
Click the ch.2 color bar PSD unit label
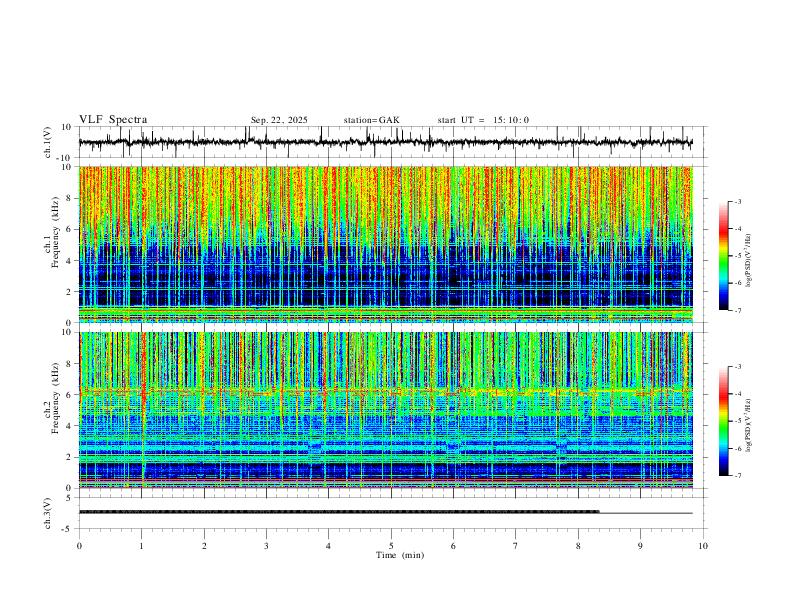[748, 426]
